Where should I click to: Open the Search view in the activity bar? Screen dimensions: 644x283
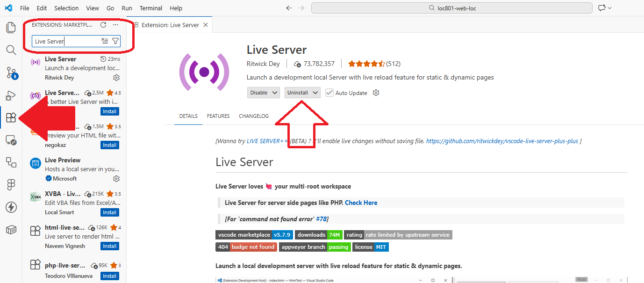point(11,50)
